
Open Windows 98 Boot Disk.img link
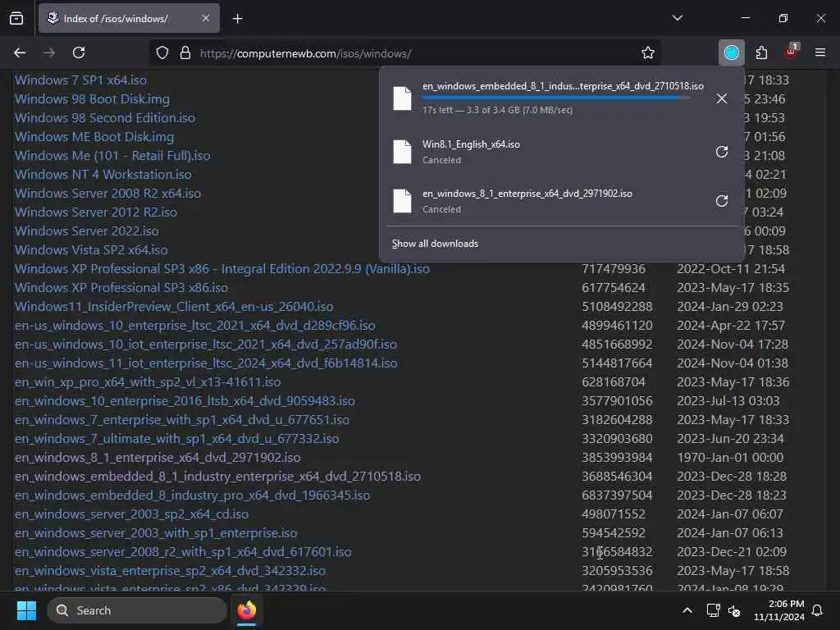tap(92, 99)
